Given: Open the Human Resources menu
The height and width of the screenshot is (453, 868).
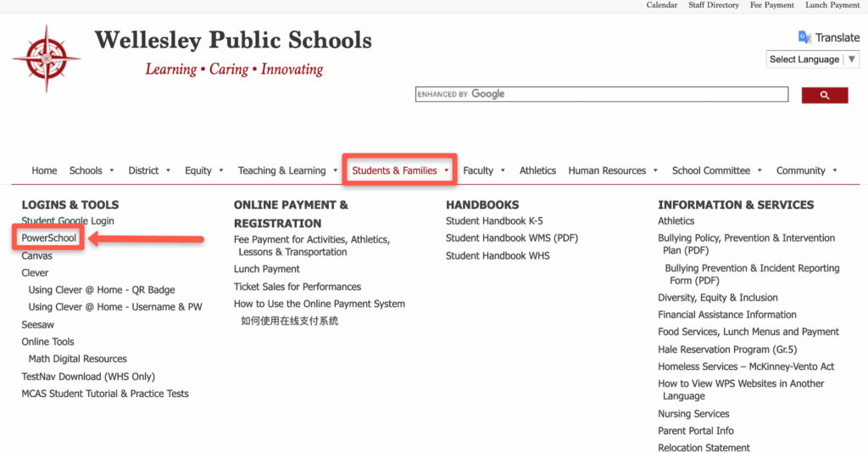Looking at the screenshot, I should [x=612, y=171].
